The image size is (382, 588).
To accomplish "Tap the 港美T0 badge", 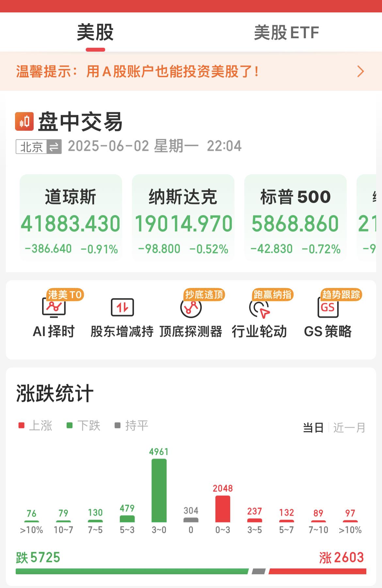I will point(65,295).
